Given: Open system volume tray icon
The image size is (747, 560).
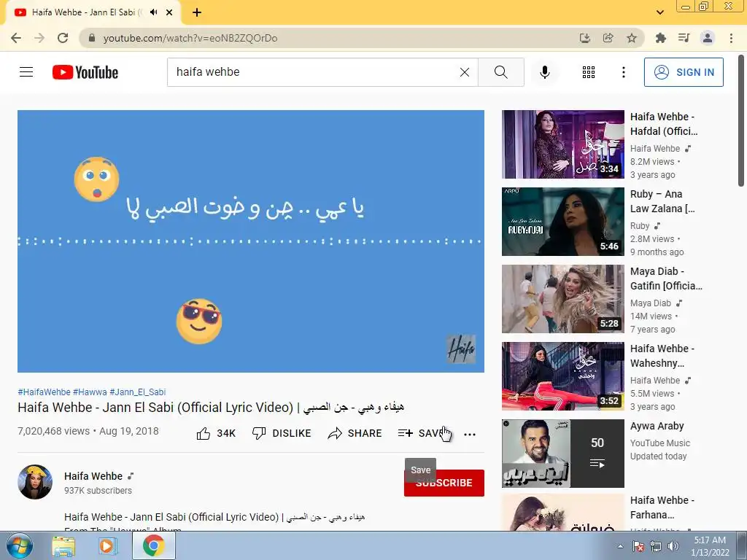Looking at the screenshot, I should pyautogui.click(x=673, y=546).
